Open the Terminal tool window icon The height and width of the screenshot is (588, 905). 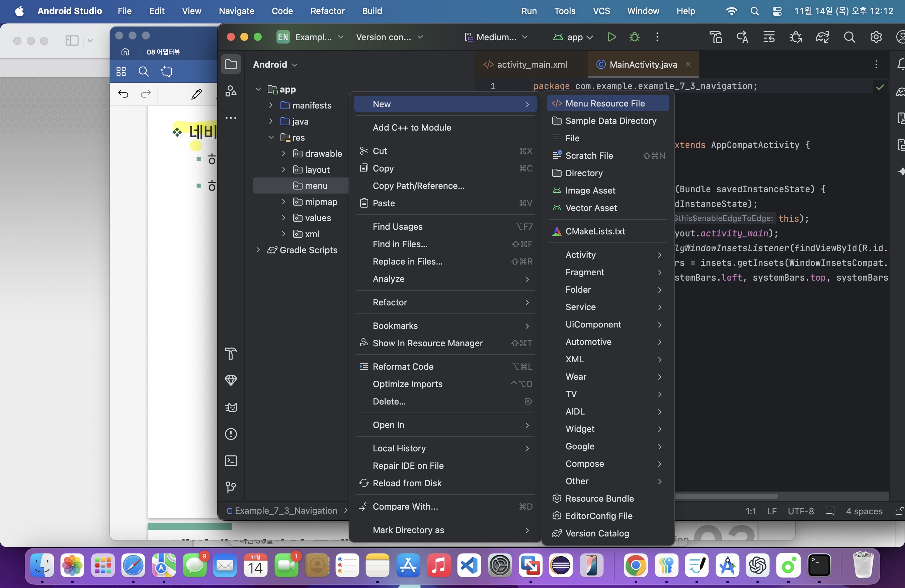[231, 460]
